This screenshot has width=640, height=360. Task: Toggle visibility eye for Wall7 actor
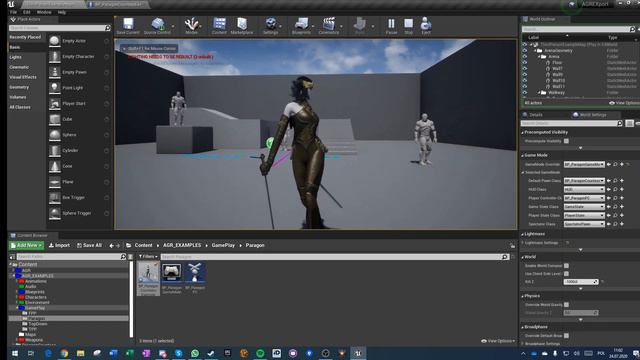(525, 69)
